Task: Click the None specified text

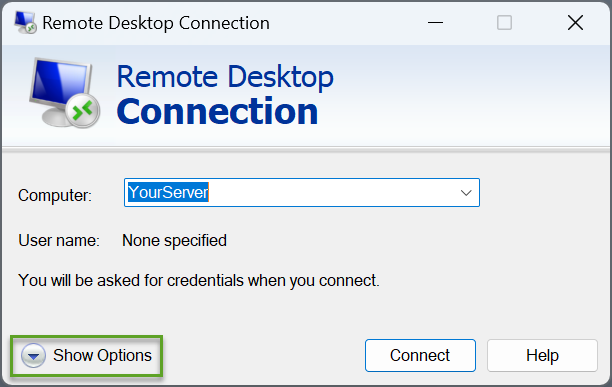Action: [174, 241]
